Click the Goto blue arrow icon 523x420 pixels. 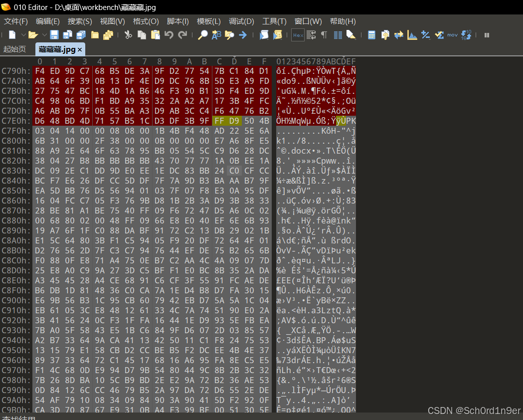(x=243, y=35)
